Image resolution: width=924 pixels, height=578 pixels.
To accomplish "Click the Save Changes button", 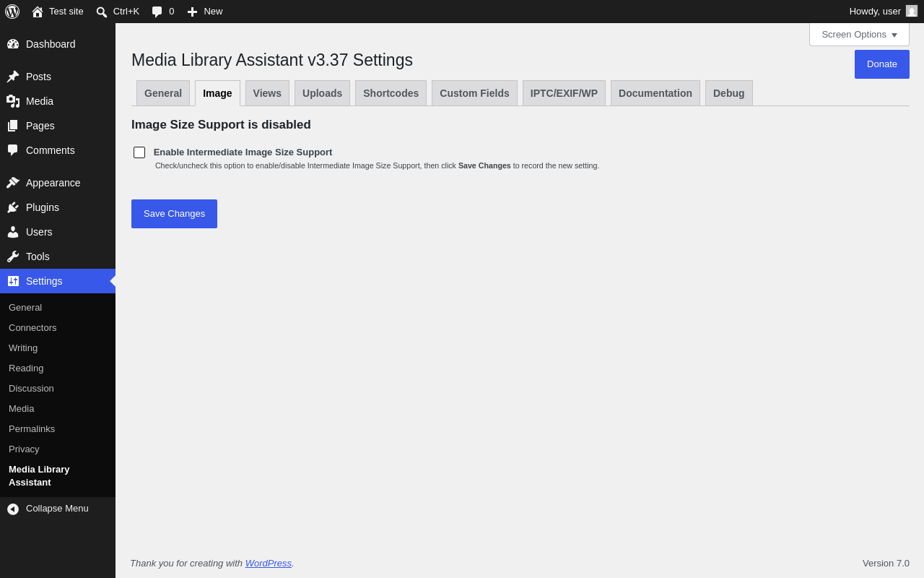I will [174, 214].
